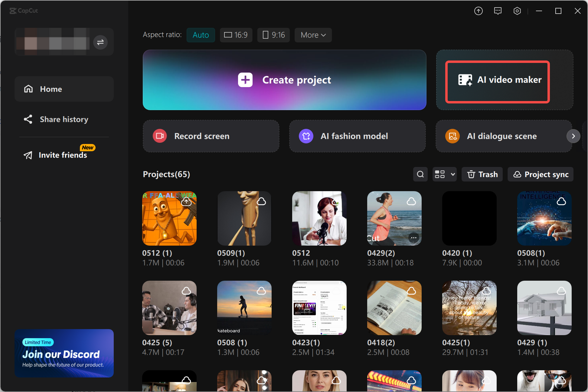Open the feedback chat icon

[x=498, y=11]
